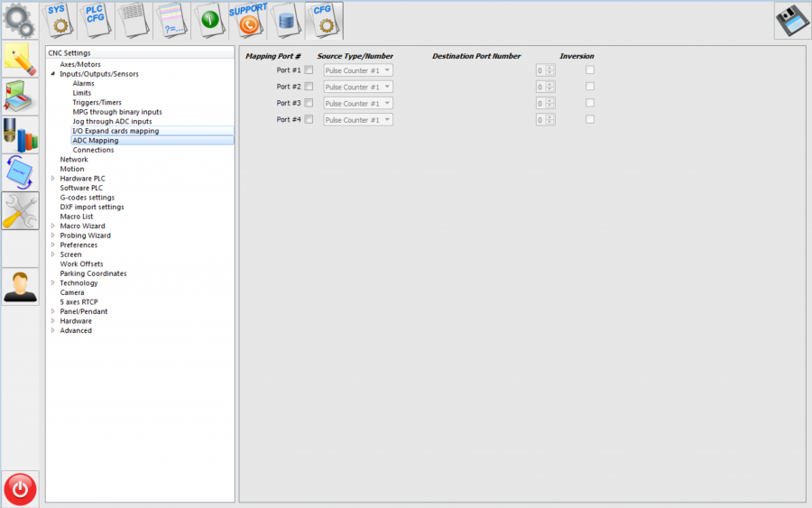Click the database icon in toolbar
This screenshot has height=508, width=812.
coord(285,20)
